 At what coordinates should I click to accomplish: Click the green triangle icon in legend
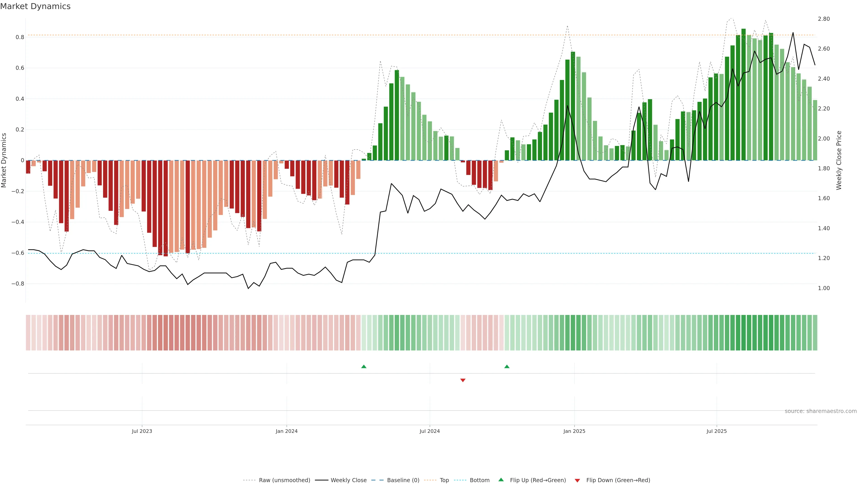tap(501, 480)
